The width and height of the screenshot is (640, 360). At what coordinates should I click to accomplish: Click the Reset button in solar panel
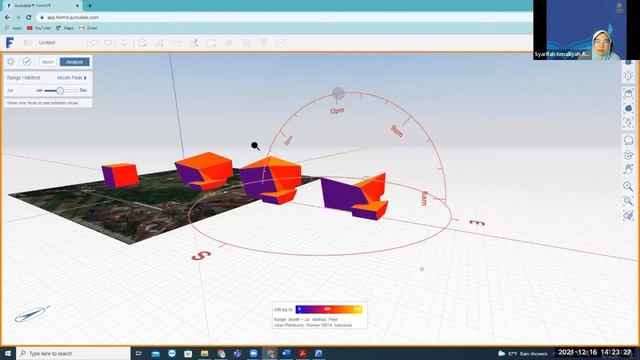pyautogui.click(x=48, y=62)
